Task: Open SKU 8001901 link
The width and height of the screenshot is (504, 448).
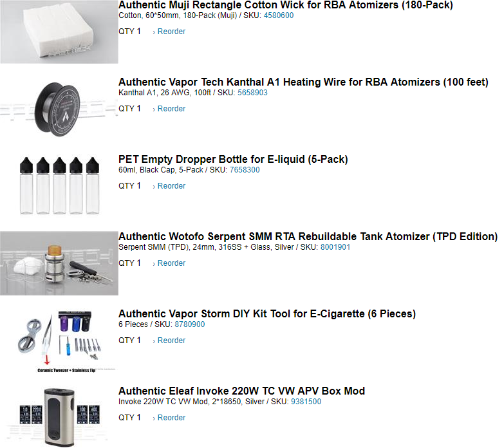Action: tap(335, 247)
